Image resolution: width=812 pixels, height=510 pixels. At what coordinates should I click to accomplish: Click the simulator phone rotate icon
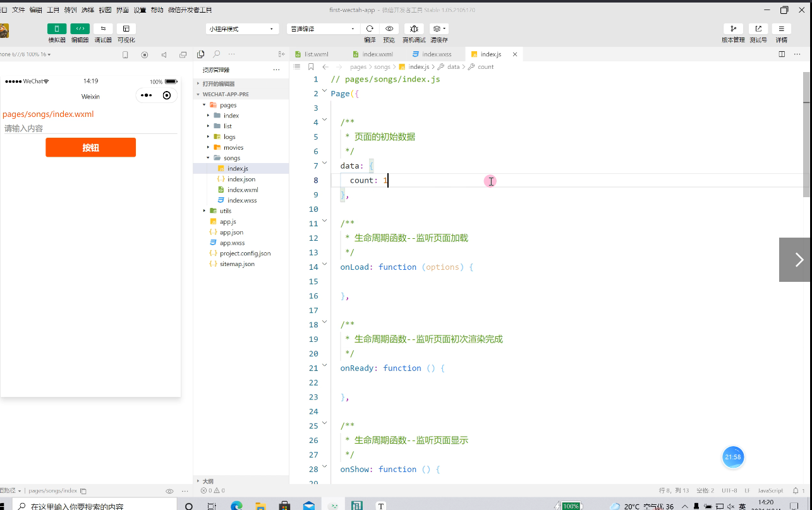pos(125,55)
